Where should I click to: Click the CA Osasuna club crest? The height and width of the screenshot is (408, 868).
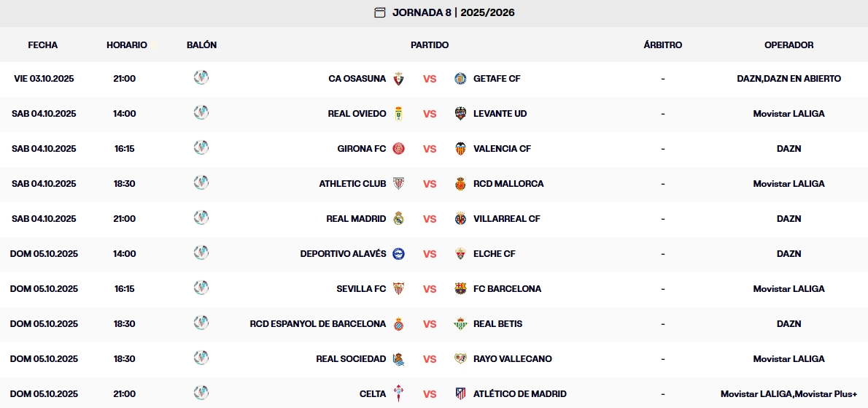(398, 79)
